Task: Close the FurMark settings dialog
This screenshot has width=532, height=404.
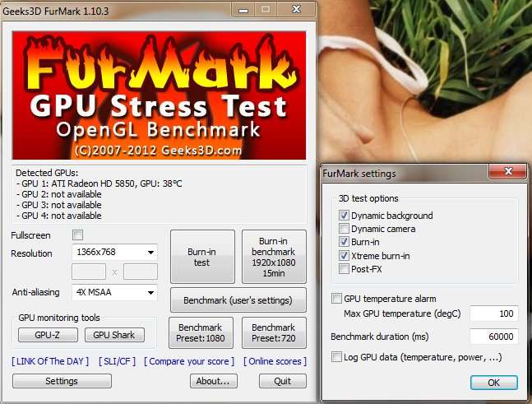Action: click(508, 171)
